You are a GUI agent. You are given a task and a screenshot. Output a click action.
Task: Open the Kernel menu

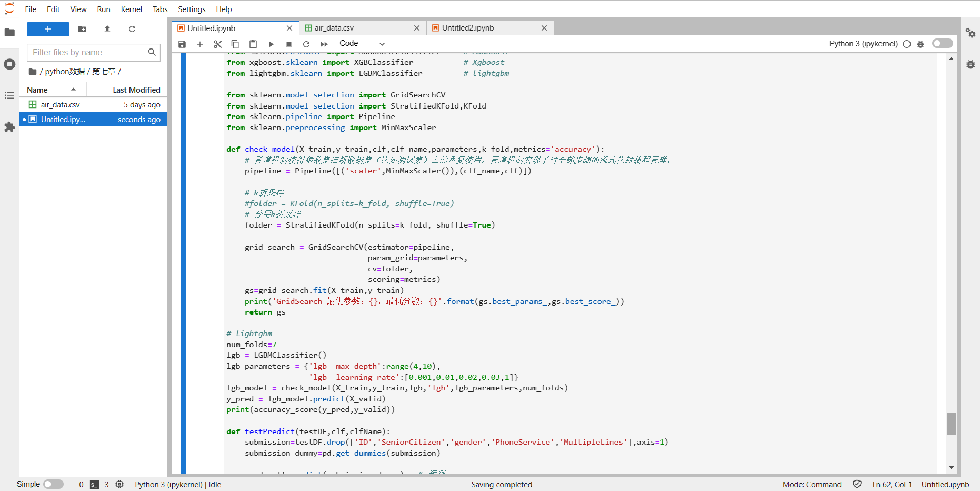[x=132, y=9]
